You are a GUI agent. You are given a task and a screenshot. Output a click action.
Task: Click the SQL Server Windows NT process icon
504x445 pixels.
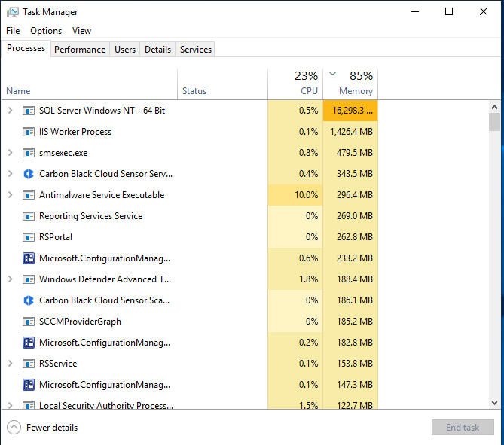click(x=29, y=111)
